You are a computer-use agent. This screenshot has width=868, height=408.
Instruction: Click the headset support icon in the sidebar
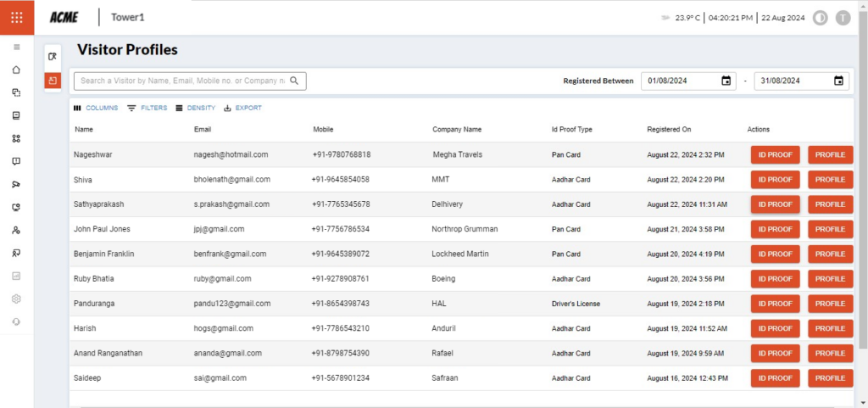pos(16,321)
